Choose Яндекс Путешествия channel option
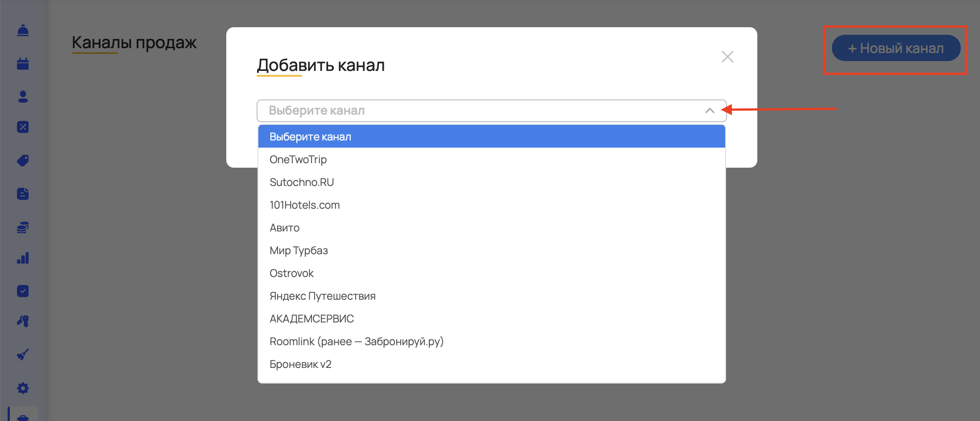This screenshot has height=421, width=980. [x=322, y=296]
